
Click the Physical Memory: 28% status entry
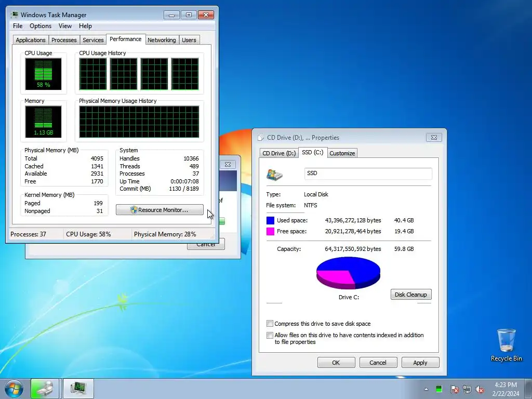click(165, 234)
